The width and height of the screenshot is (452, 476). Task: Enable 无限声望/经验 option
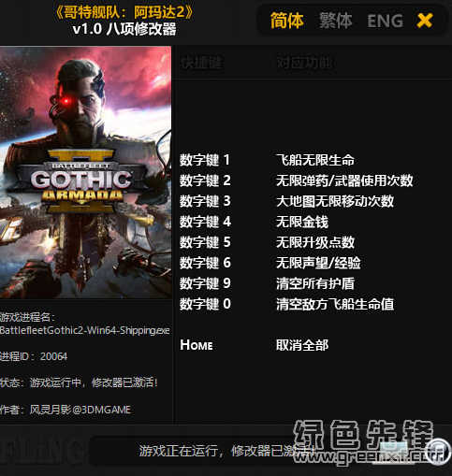pos(318,263)
